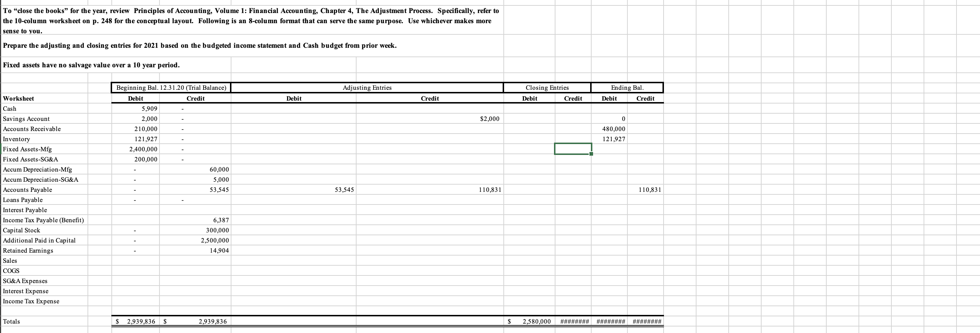Click the Closing Entries header

click(x=547, y=88)
